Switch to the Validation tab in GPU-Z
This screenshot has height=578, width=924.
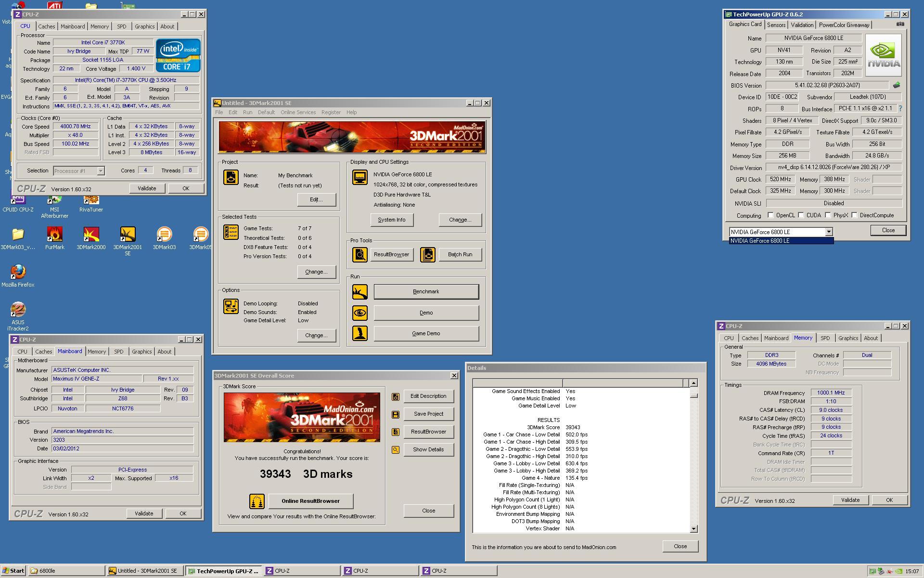[802, 25]
